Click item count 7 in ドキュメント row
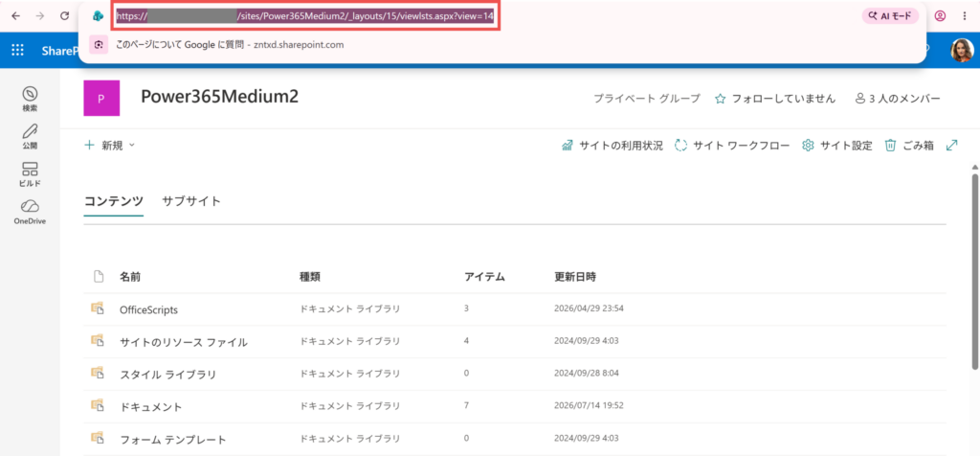980x456 pixels. 467,406
